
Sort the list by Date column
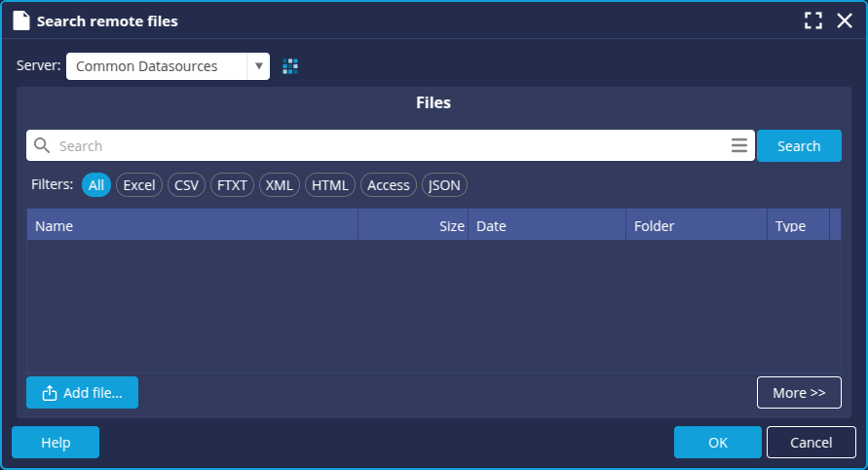547,226
